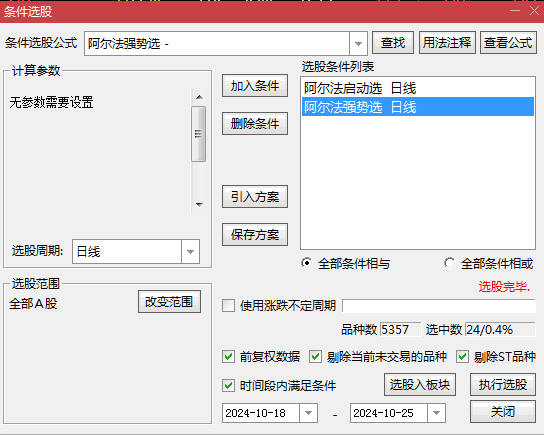Open the 条件选股公式 formula dropdown arrow
The height and width of the screenshot is (435, 544).
click(358, 44)
